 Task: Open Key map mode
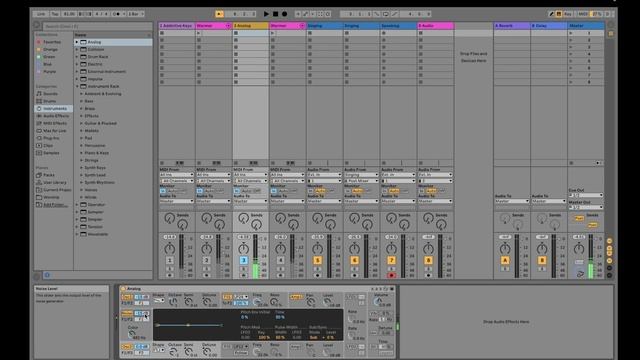point(568,14)
